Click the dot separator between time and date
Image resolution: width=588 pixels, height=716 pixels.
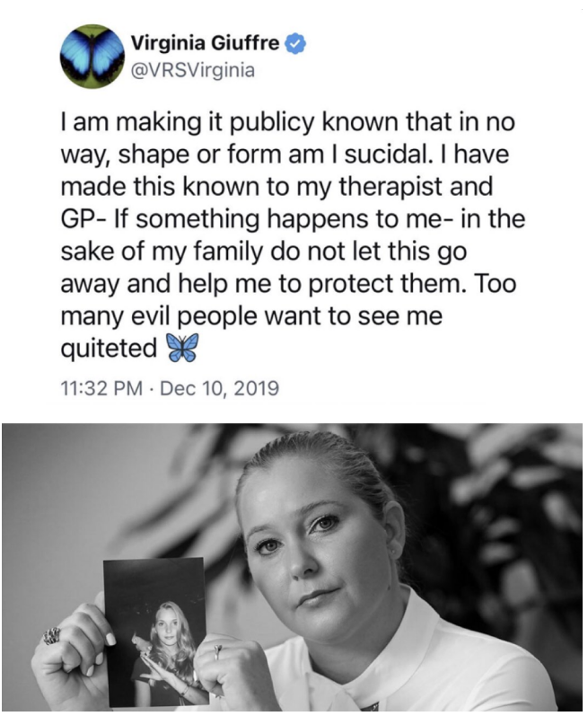coord(152,389)
